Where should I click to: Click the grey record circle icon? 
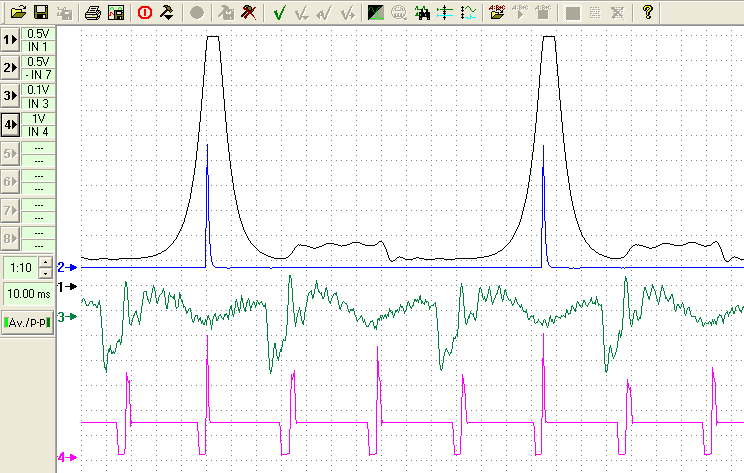coord(196,12)
